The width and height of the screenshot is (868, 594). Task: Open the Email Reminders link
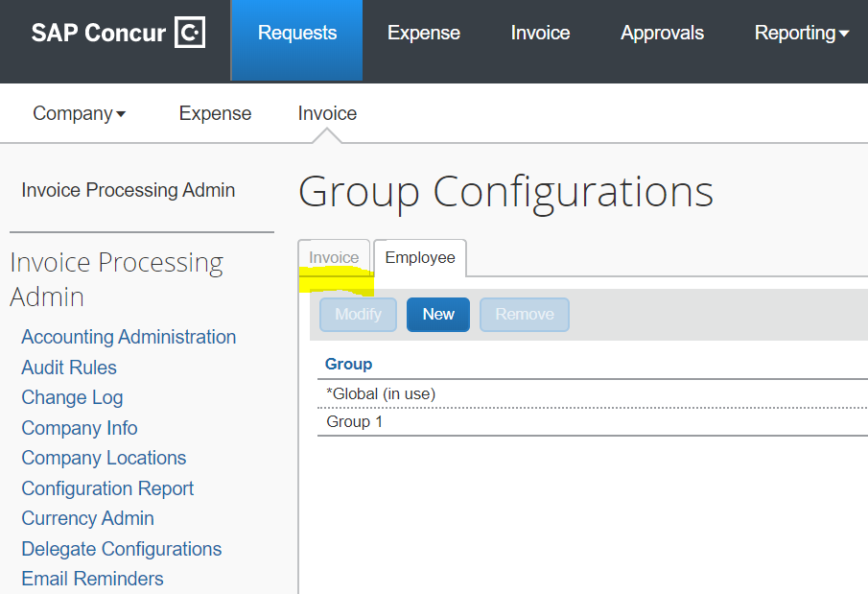pos(92,579)
